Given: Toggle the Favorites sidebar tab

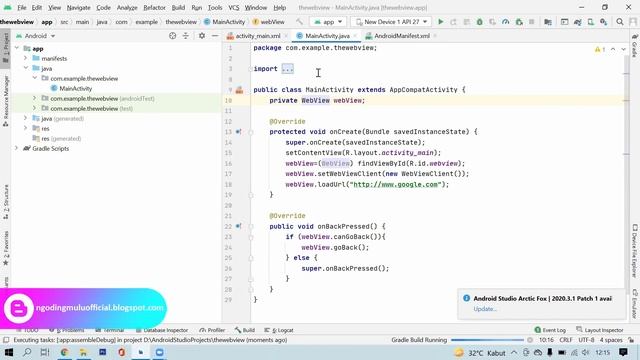Looking at the screenshot, I should pos(5,248).
